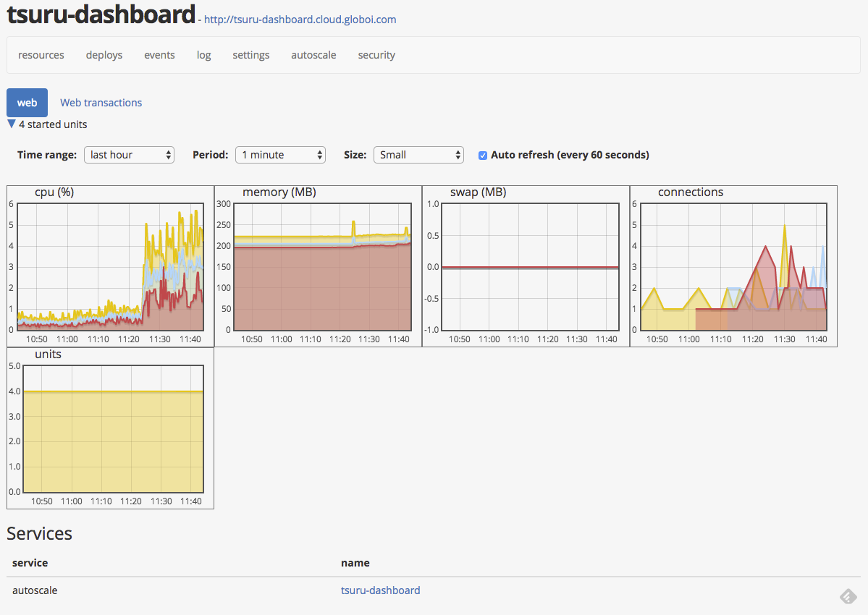Open the Period dropdown
The height and width of the screenshot is (615, 868).
(x=280, y=155)
